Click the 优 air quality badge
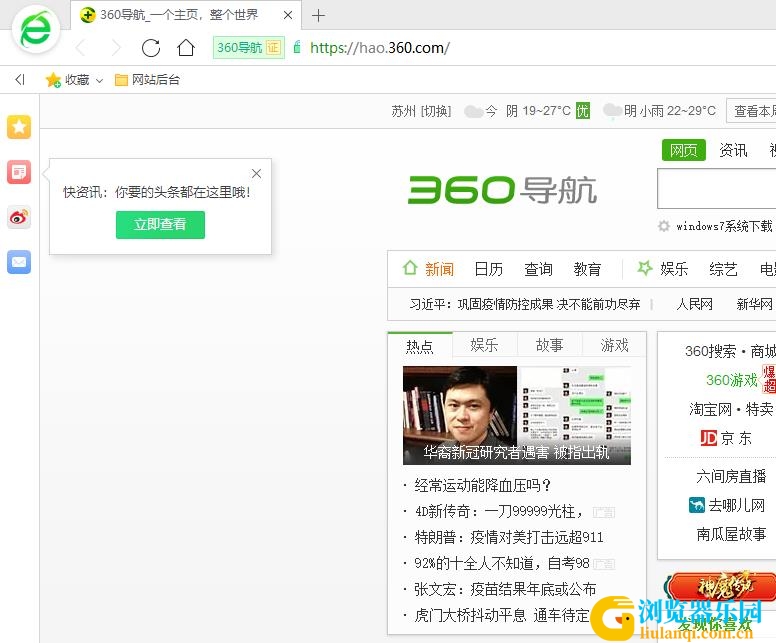 point(582,111)
